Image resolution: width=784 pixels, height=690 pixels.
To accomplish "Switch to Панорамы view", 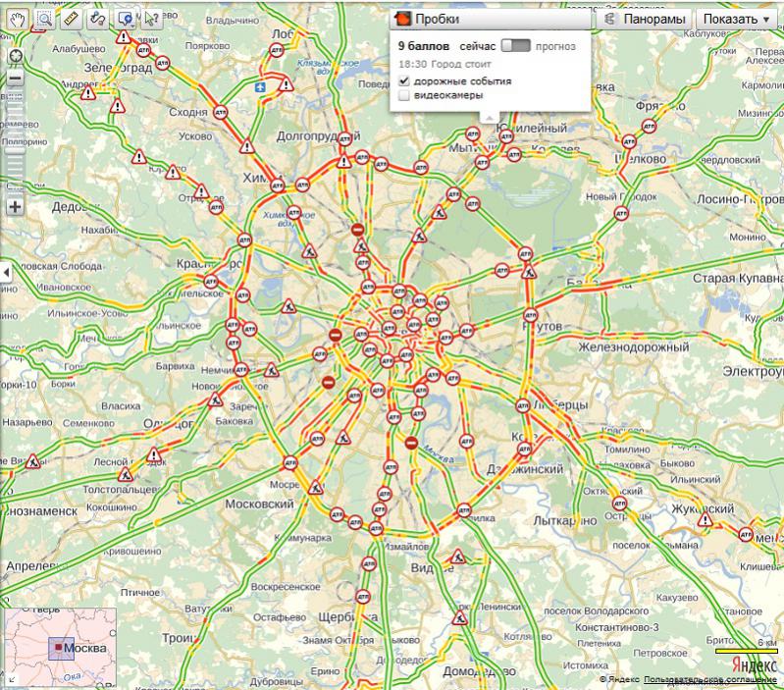I will [x=644, y=20].
